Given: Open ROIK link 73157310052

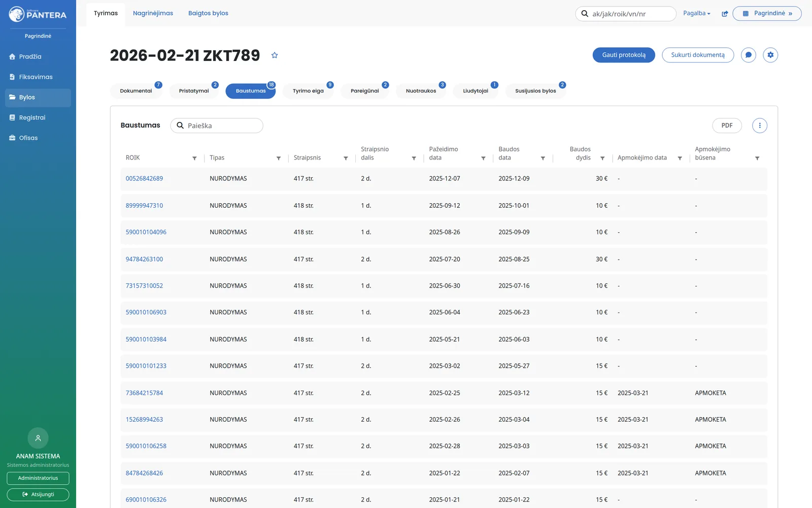Looking at the screenshot, I should point(145,285).
